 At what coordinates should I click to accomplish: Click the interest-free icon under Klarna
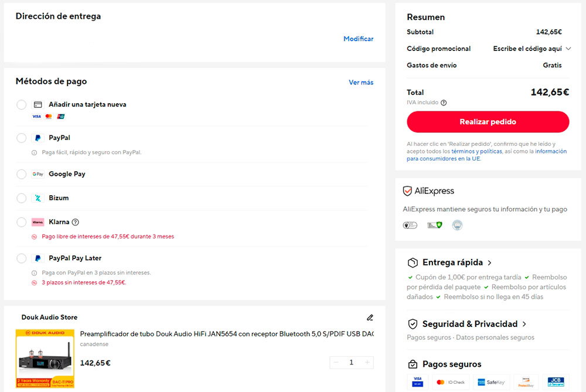point(35,237)
